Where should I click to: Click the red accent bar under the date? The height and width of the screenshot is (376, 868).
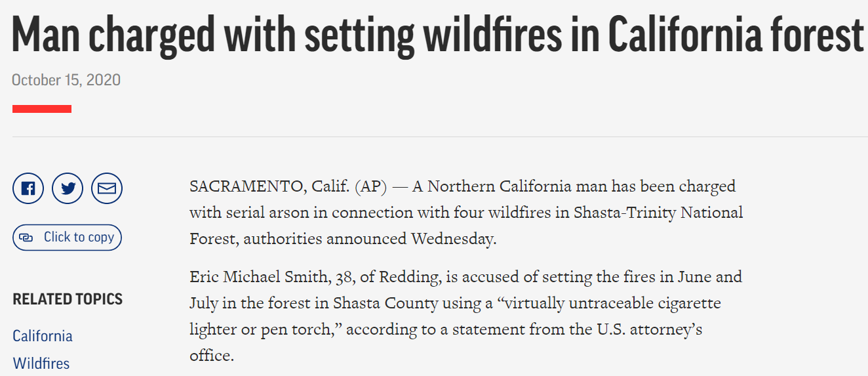click(x=42, y=109)
